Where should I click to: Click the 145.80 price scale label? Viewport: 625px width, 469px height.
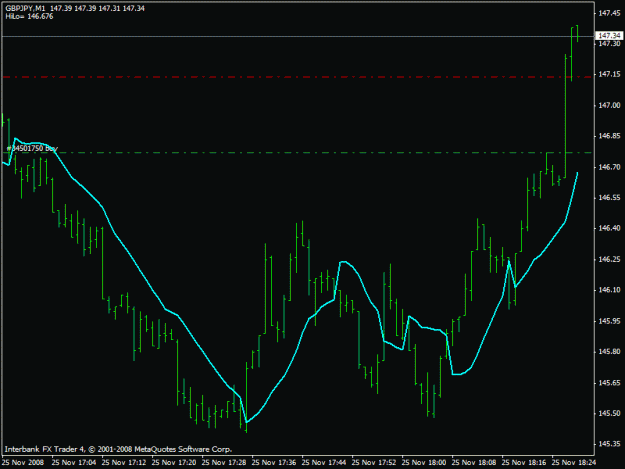point(609,352)
